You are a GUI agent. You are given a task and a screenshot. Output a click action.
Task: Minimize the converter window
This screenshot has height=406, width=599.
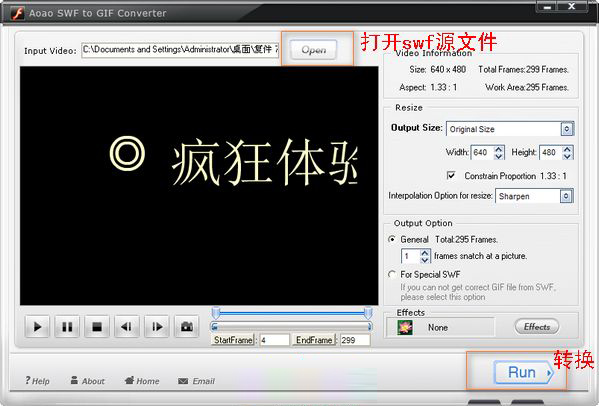(547, 6)
